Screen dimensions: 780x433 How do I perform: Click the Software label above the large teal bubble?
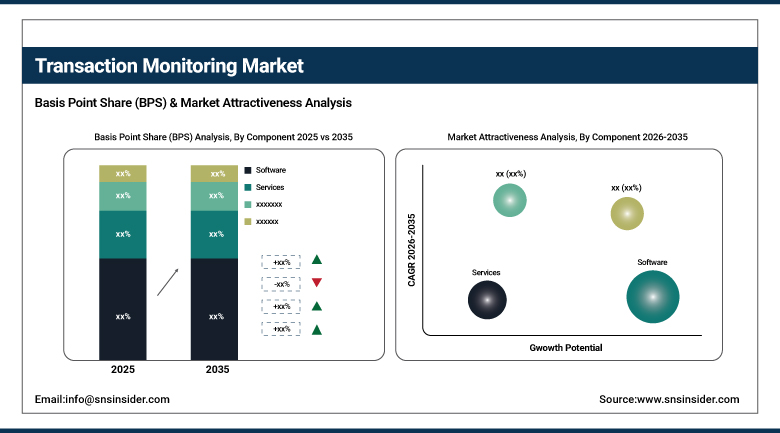point(652,262)
